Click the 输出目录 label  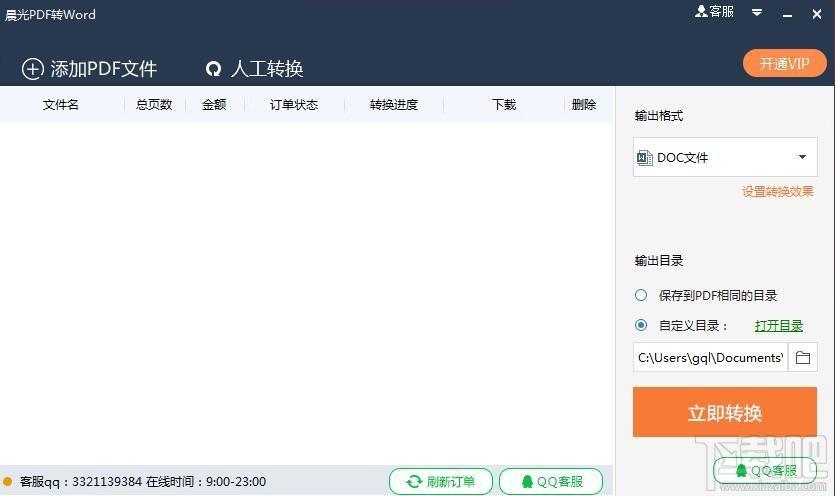659,261
